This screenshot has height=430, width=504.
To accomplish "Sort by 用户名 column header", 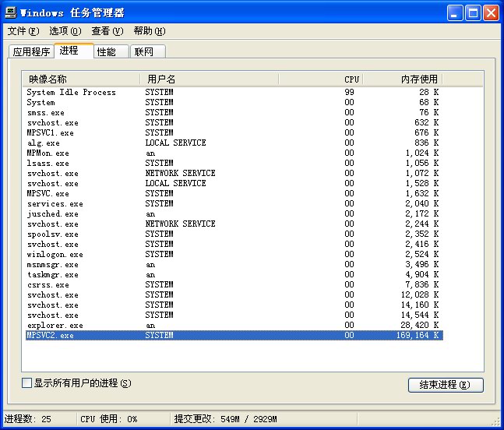I will tap(210, 79).
